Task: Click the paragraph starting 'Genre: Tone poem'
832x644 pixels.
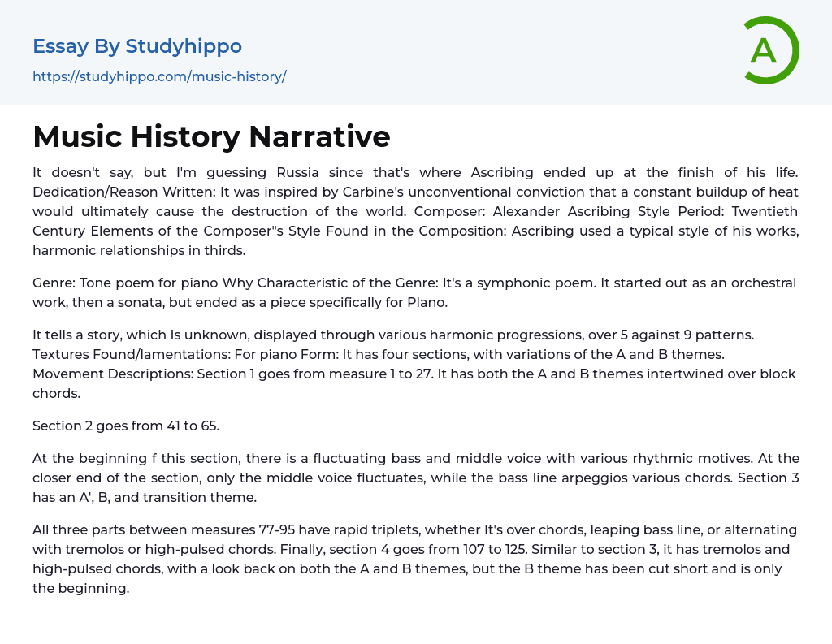Action: click(415, 292)
